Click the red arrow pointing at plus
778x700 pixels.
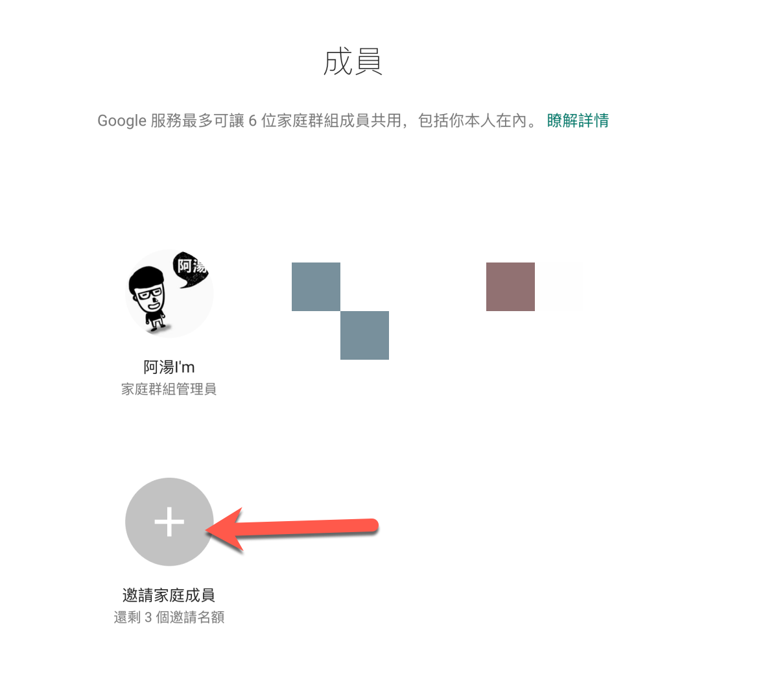tap(292, 528)
